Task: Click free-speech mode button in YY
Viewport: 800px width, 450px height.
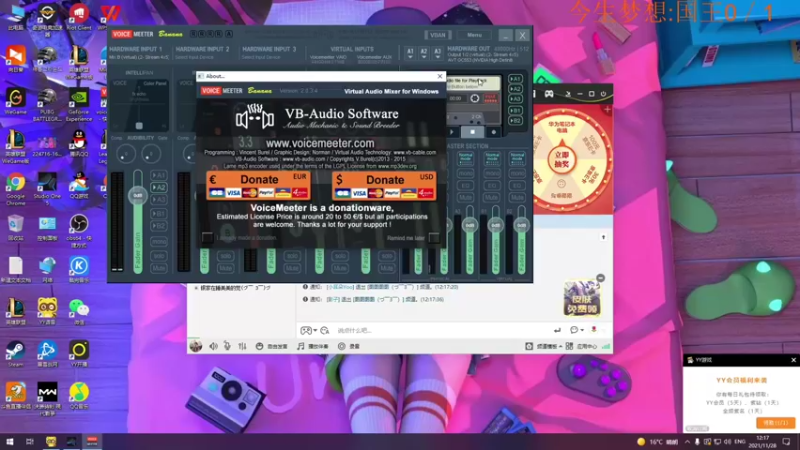Action: tap(272, 346)
